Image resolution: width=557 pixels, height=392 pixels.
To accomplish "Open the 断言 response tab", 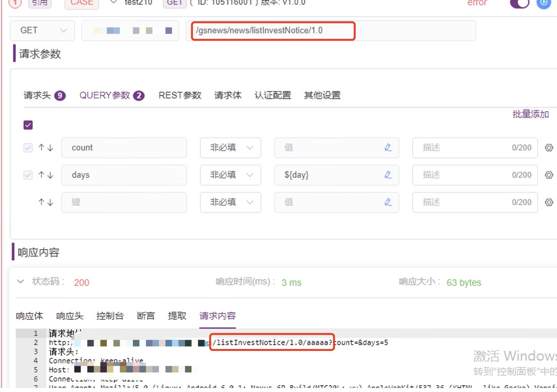I will pos(145,315).
